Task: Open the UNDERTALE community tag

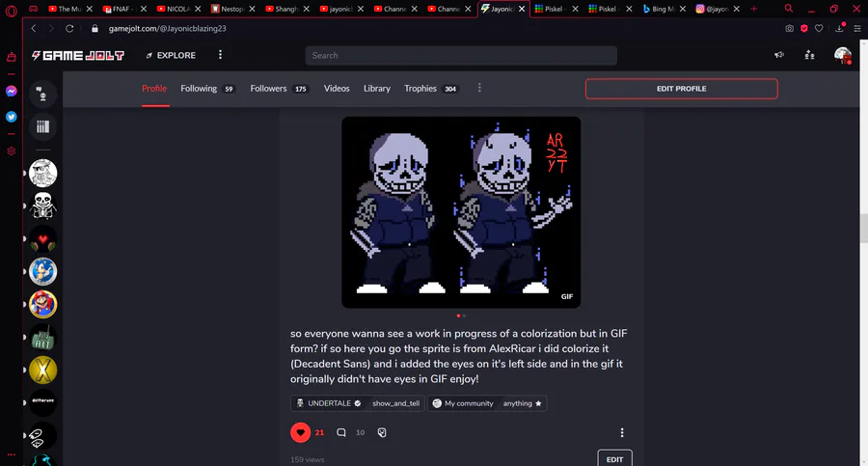Action: 329,403
